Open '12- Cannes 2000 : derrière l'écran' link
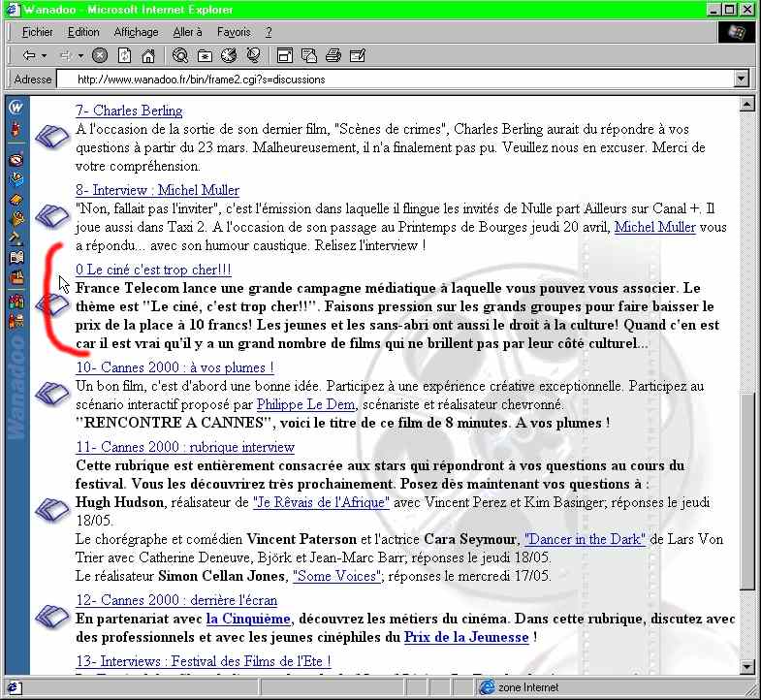The height and width of the screenshot is (700, 761). tap(176, 600)
